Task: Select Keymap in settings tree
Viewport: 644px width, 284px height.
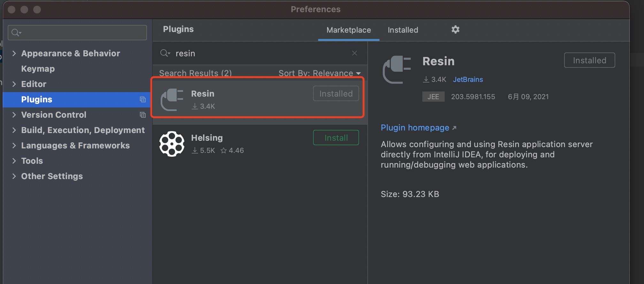Action: click(x=38, y=69)
